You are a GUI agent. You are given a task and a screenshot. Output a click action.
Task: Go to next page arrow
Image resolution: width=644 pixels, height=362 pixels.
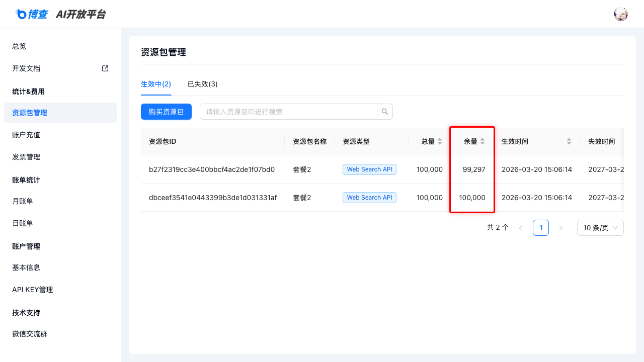click(561, 228)
